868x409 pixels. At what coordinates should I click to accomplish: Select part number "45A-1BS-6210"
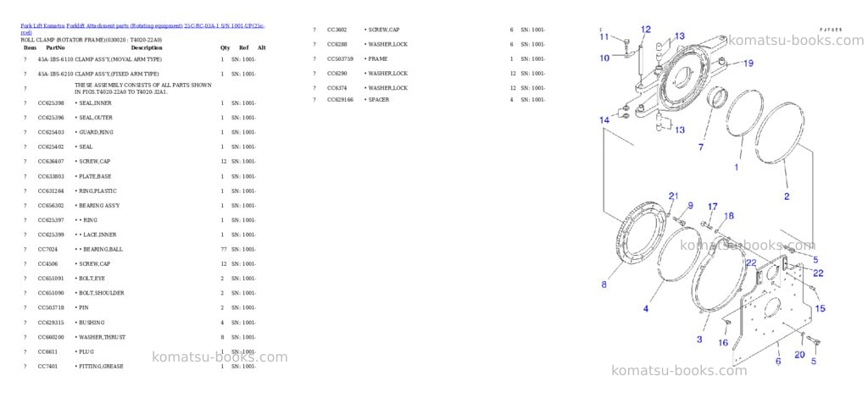click(x=55, y=74)
